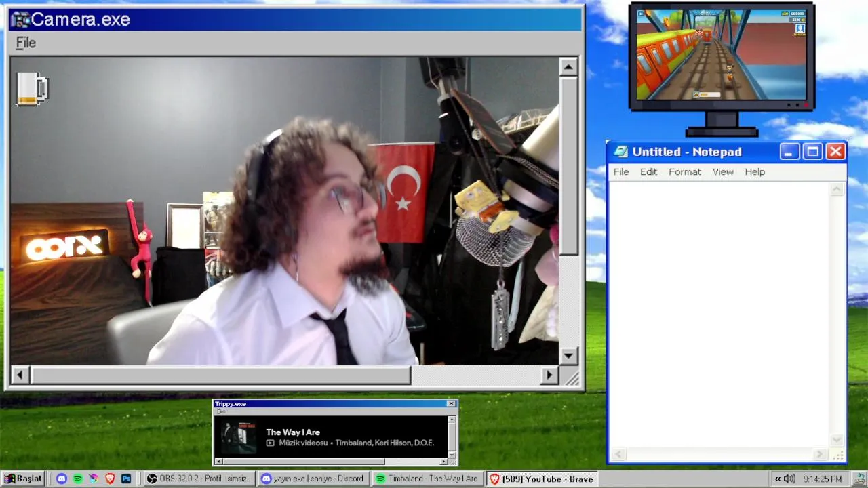Launch Photoshop from the quick launch bar

tap(126, 479)
